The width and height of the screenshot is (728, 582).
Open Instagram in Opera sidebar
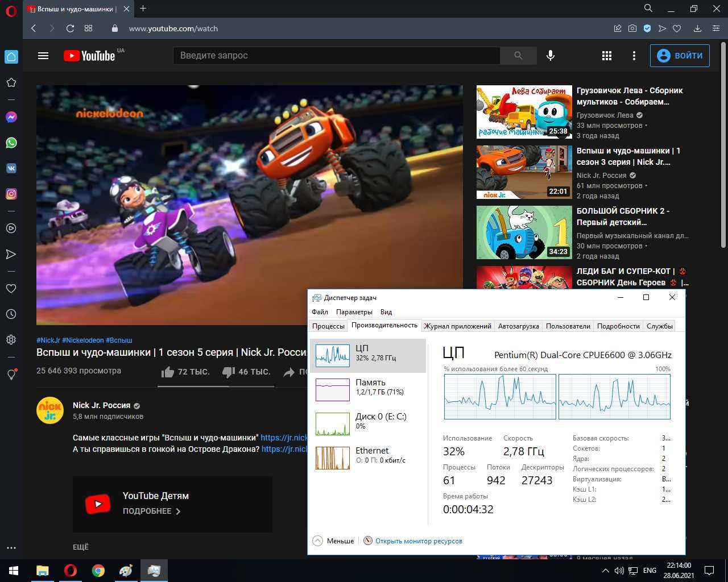click(x=11, y=194)
